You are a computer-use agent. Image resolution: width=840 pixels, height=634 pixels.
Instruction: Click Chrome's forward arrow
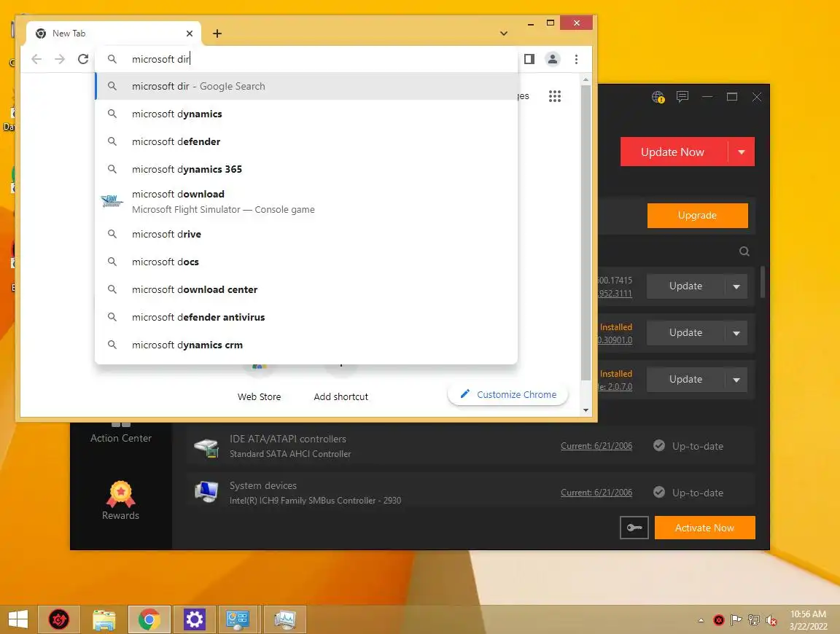pos(60,59)
